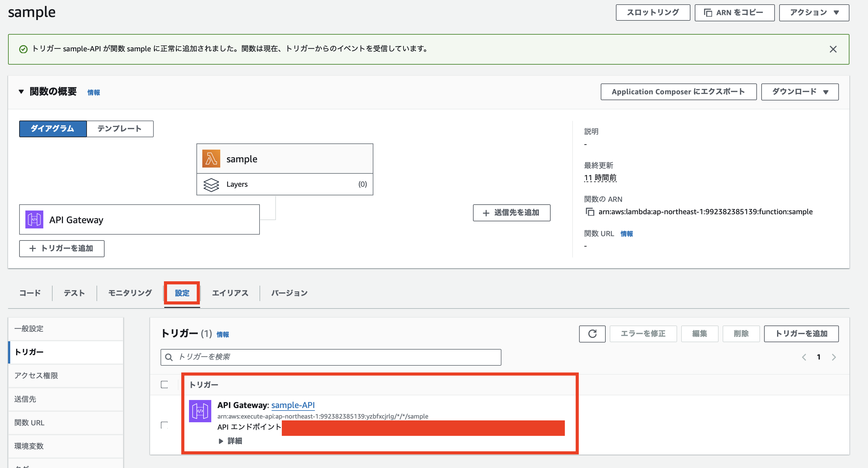This screenshot has width=868, height=468.
Task: Switch to the モニタリング tab
Action: click(x=130, y=293)
